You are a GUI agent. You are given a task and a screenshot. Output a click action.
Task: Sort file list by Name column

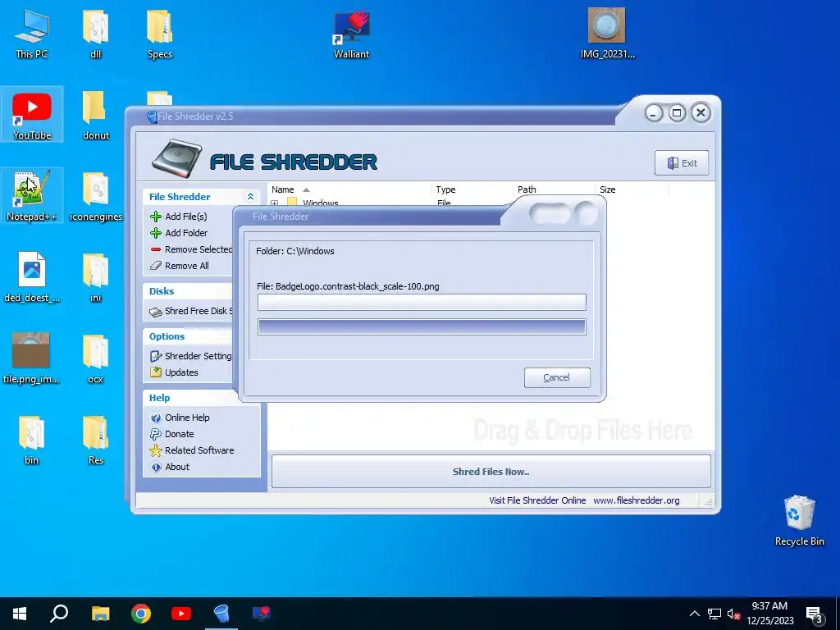coord(349,189)
